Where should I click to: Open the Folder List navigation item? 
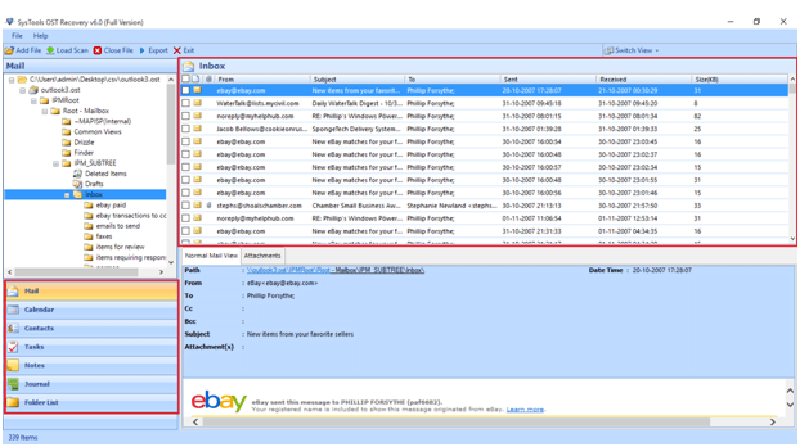click(x=92, y=402)
